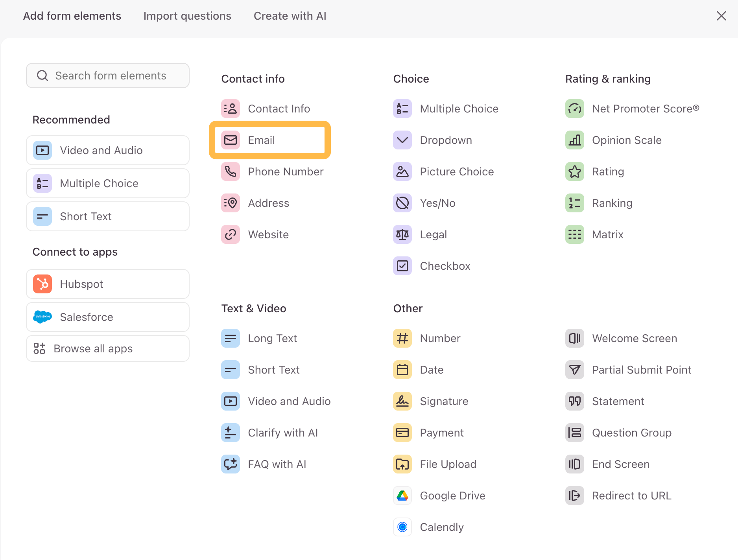This screenshot has width=738, height=560.
Task: Select the Calendly icon
Action: coord(402,527)
